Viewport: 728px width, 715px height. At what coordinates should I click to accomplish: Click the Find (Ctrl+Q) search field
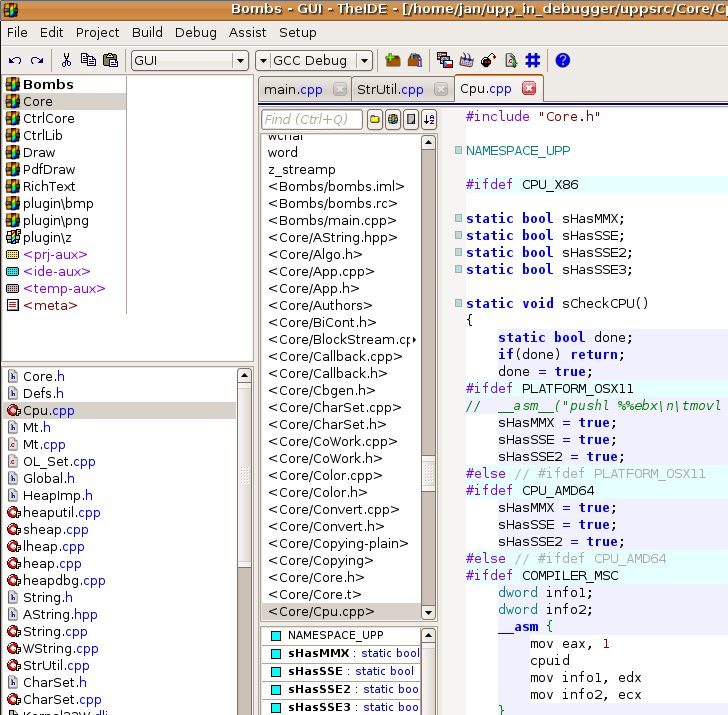[x=312, y=120]
